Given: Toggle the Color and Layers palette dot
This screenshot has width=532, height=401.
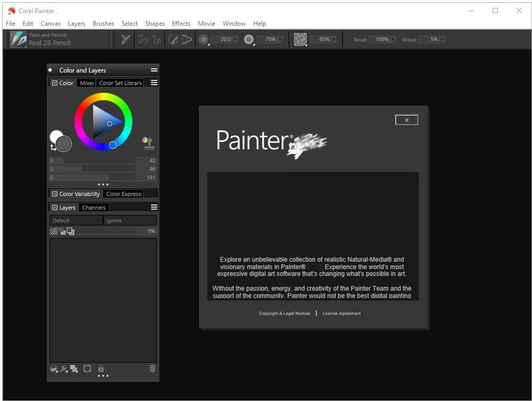Looking at the screenshot, I should tap(50, 70).
